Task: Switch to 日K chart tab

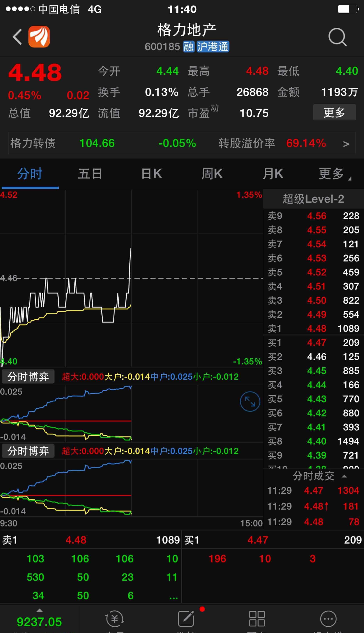Action: [151, 174]
